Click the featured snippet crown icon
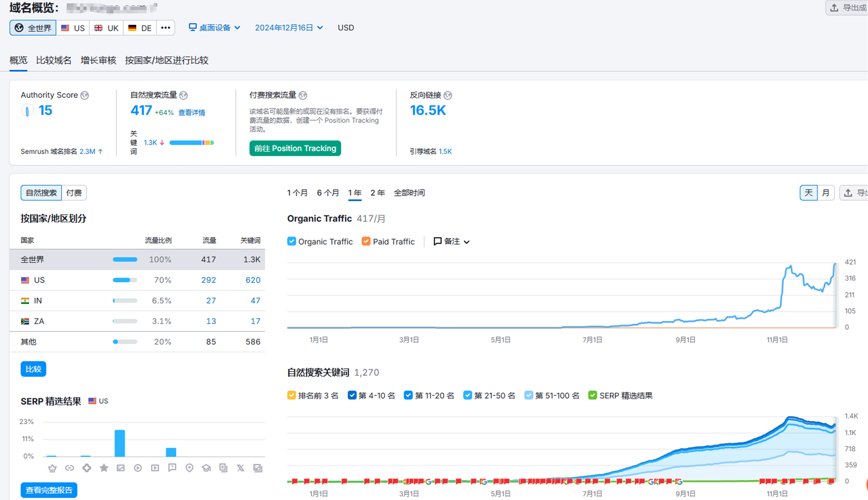 tap(52, 468)
